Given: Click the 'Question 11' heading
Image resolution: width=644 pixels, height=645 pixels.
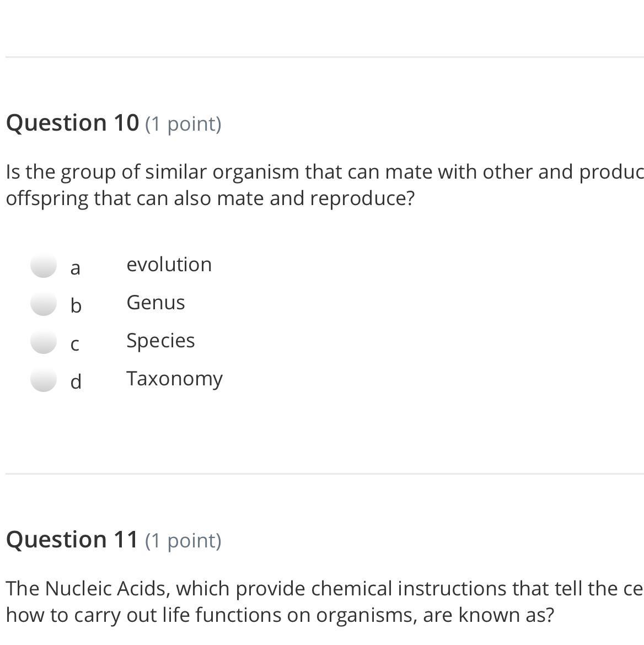Looking at the screenshot, I should click(x=72, y=539).
